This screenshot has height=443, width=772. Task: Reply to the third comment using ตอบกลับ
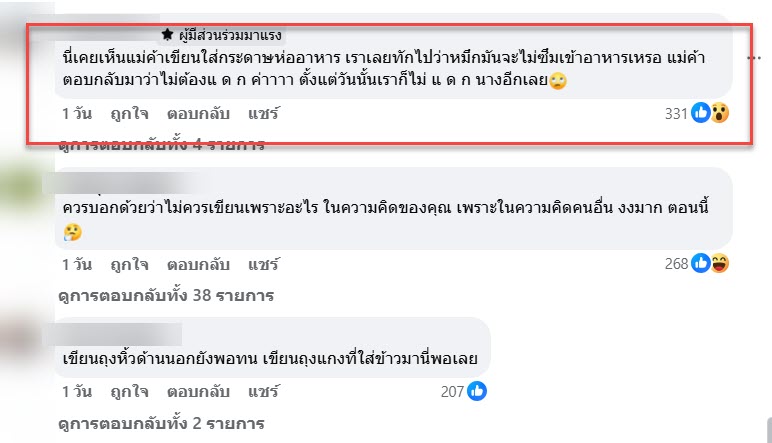coord(198,392)
